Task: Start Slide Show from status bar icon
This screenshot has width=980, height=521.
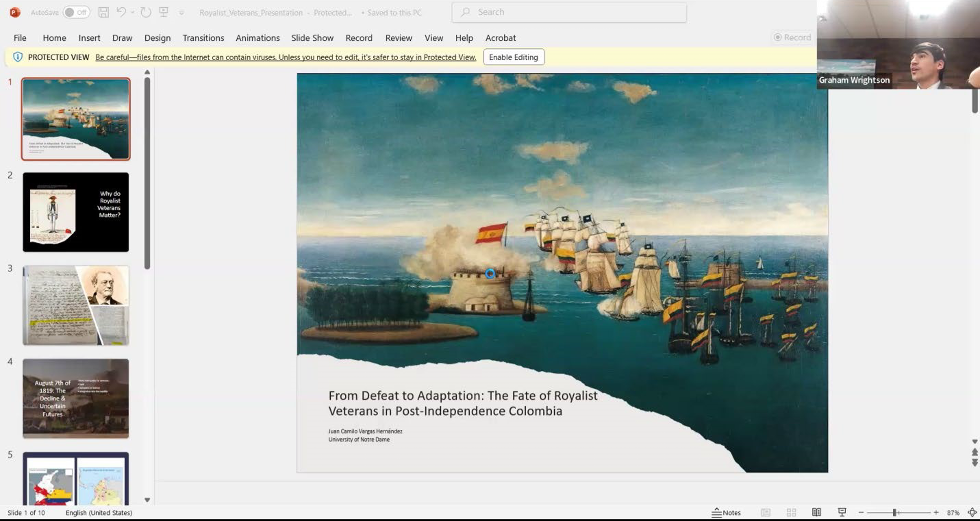Action: pyautogui.click(x=842, y=513)
